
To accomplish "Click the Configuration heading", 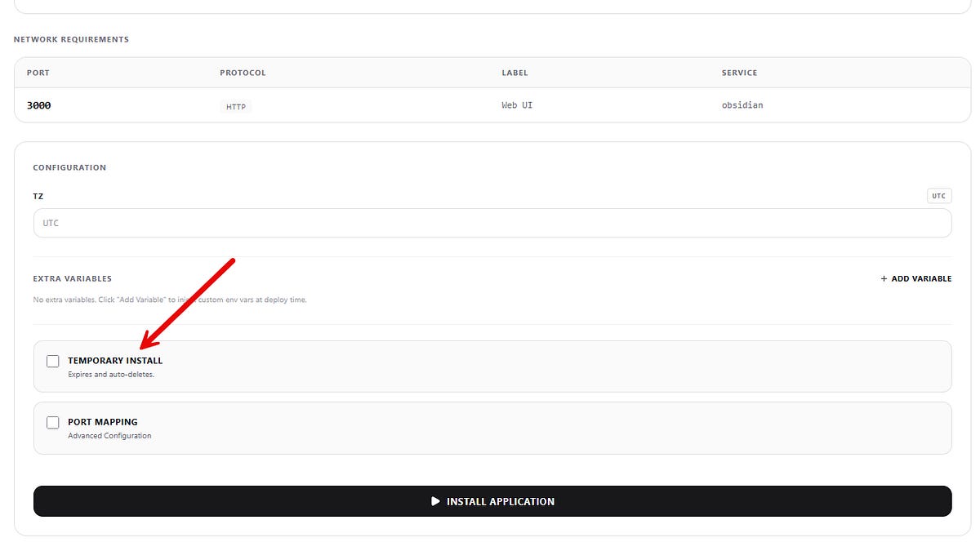I will pos(69,167).
